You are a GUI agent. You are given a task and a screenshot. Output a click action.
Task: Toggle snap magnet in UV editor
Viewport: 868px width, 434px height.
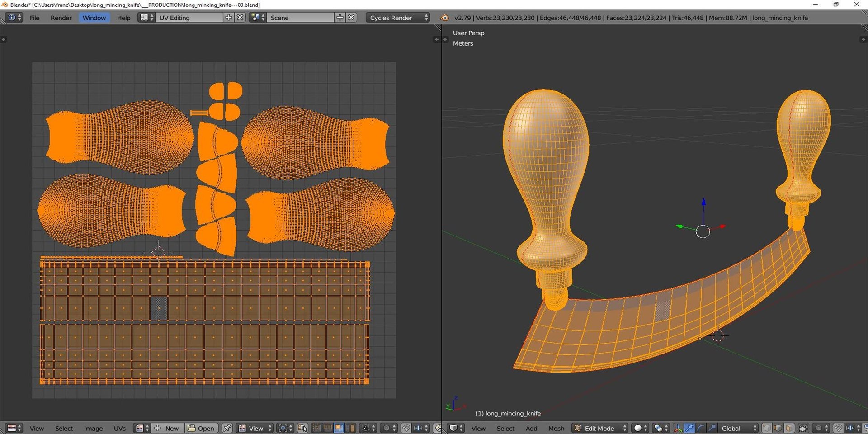coord(406,428)
